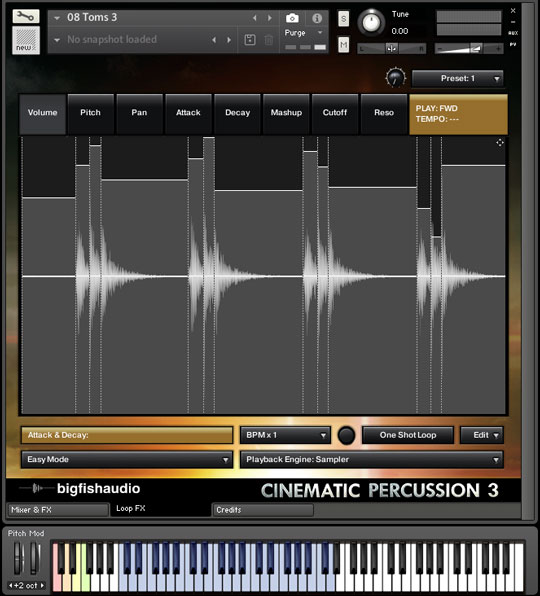
Task: Switch to the Loop FX page
Action: [160, 509]
